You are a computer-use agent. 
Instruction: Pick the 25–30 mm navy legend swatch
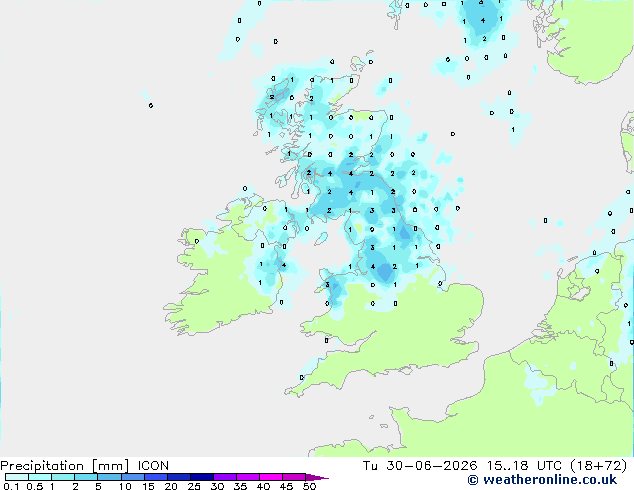point(202,477)
